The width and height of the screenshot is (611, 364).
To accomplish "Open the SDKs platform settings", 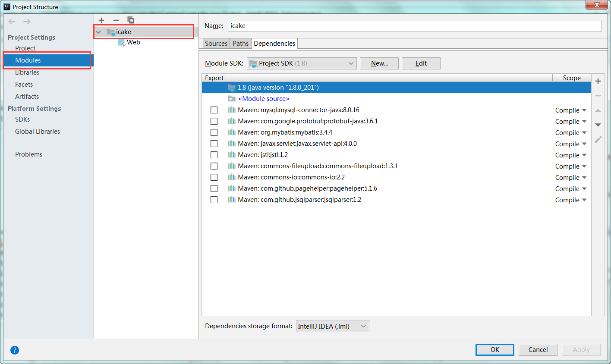I will pos(22,119).
